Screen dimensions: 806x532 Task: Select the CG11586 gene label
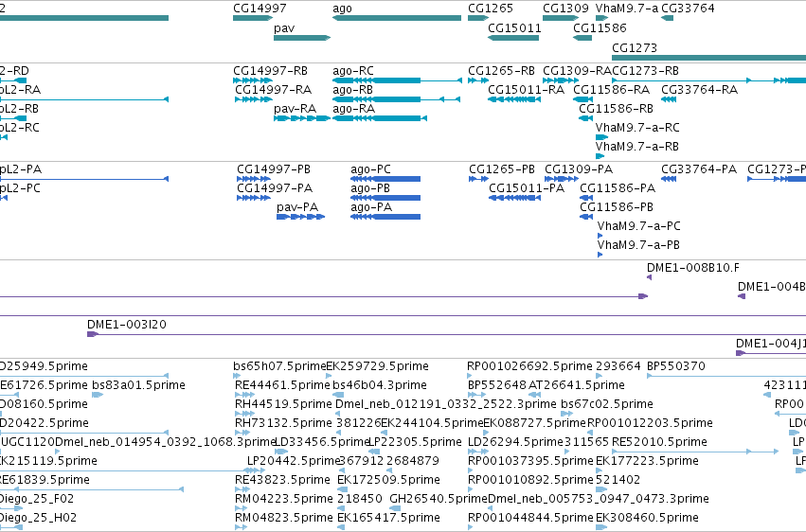click(x=600, y=27)
